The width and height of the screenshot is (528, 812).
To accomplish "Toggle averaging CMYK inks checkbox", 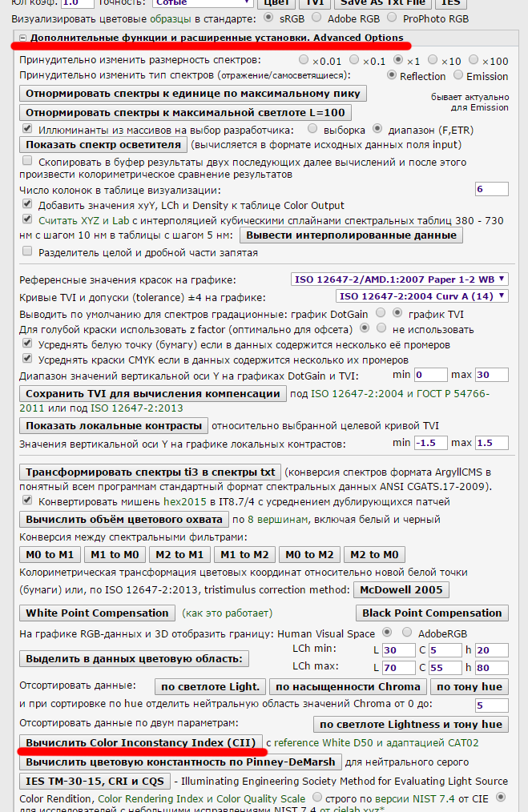I will pyautogui.click(x=27, y=358).
